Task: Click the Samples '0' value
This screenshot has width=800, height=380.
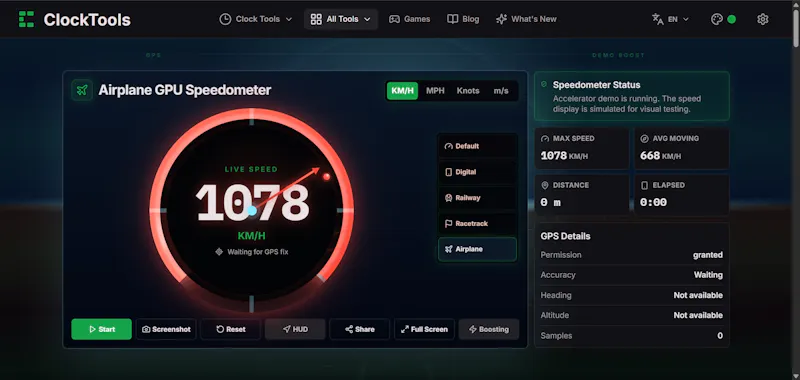Action: (720, 336)
